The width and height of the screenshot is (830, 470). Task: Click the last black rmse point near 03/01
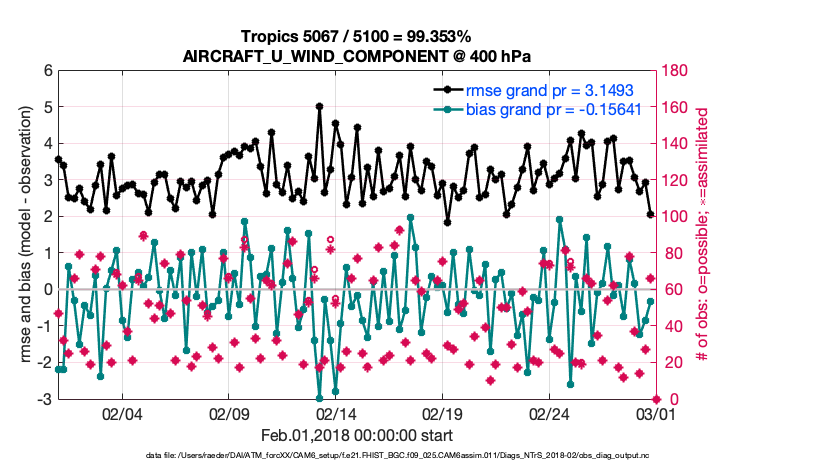point(651,215)
